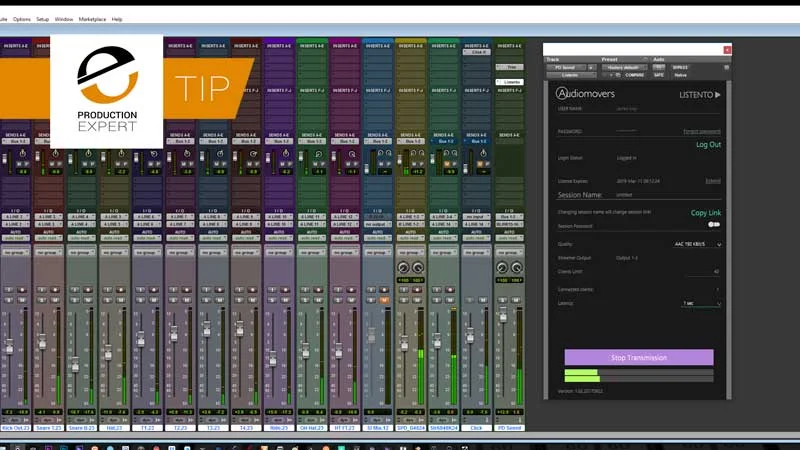
Task: Open the Marketplace menu
Action: point(92,19)
